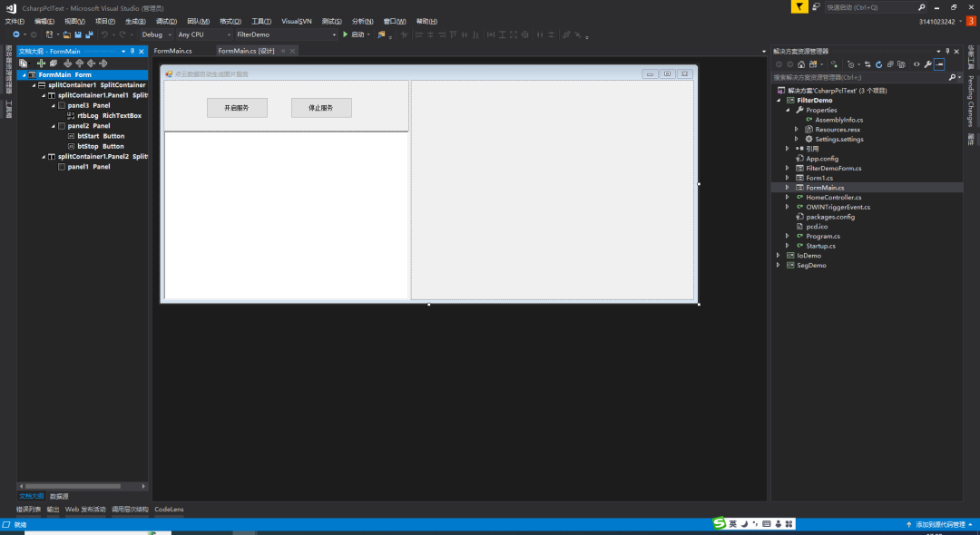980x535 pixels.
Task: Click the green Start debugging play icon
Action: [x=345, y=34]
